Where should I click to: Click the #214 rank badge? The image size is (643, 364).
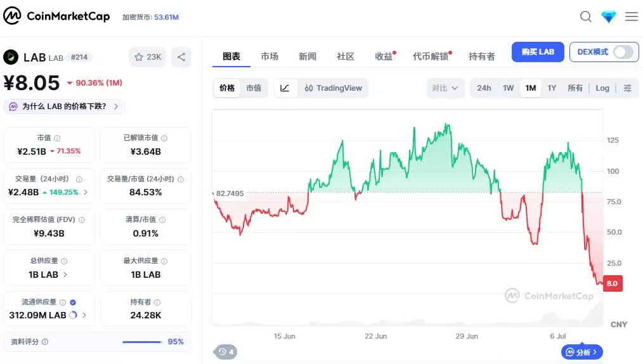(79, 57)
